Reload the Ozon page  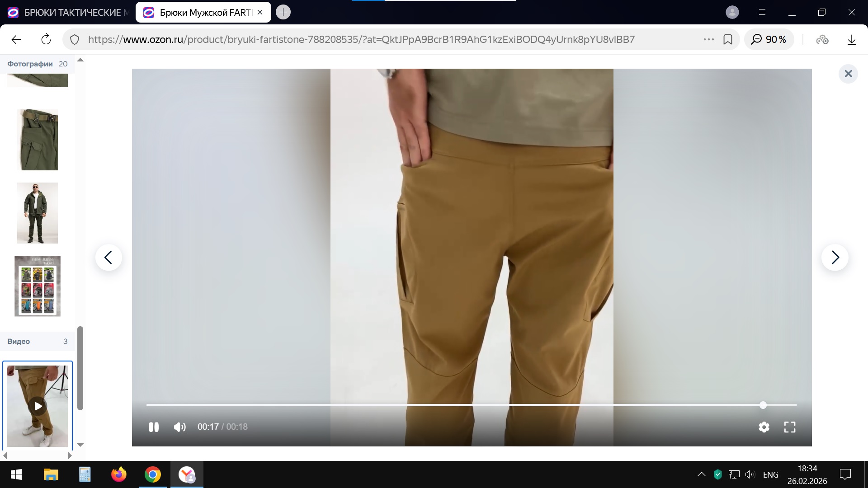coord(46,40)
